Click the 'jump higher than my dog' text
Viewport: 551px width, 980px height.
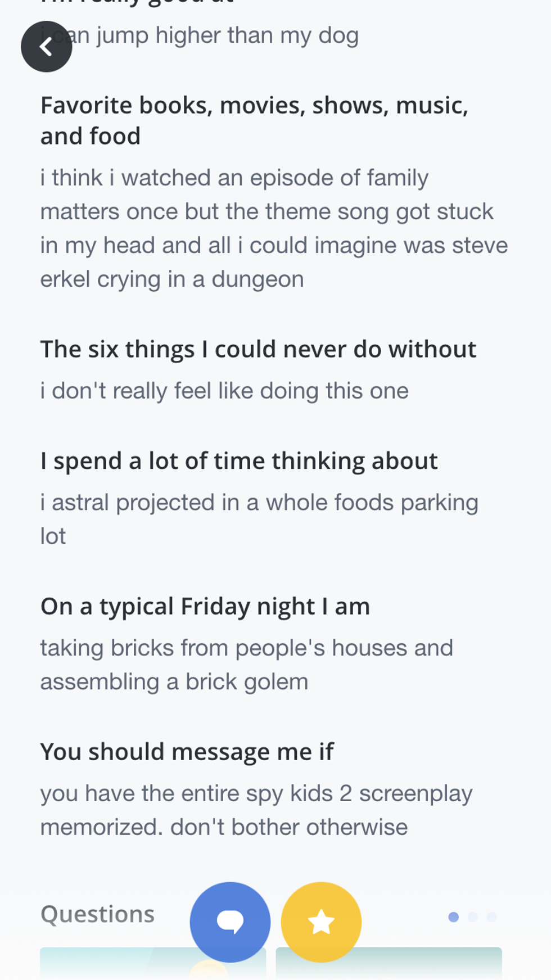click(225, 35)
